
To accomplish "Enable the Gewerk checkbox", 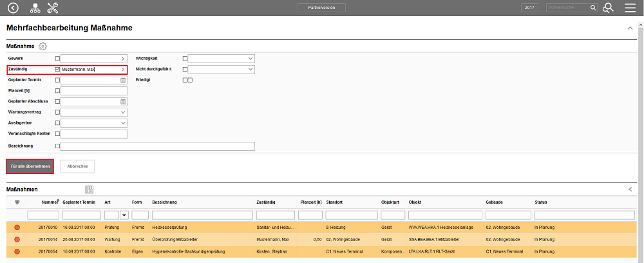I will click(58, 59).
